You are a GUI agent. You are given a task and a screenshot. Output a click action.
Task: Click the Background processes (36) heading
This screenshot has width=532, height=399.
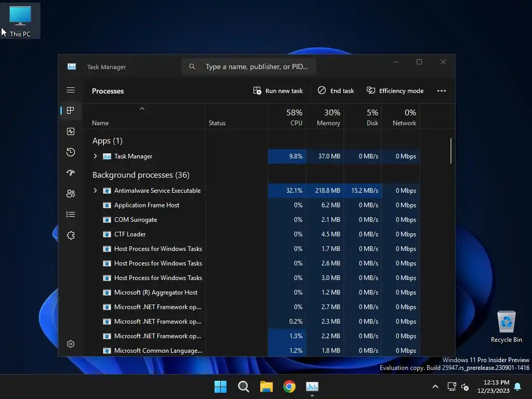point(141,175)
